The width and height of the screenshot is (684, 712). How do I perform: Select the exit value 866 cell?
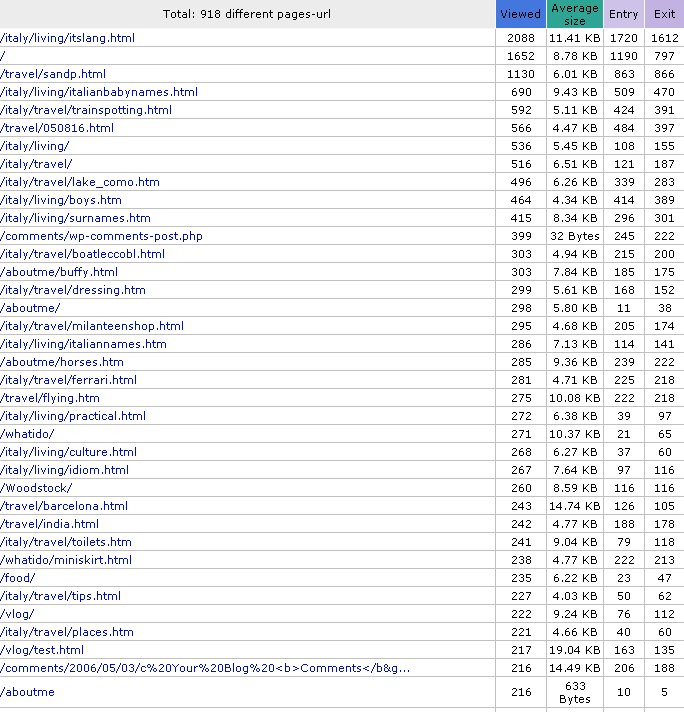(664, 74)
